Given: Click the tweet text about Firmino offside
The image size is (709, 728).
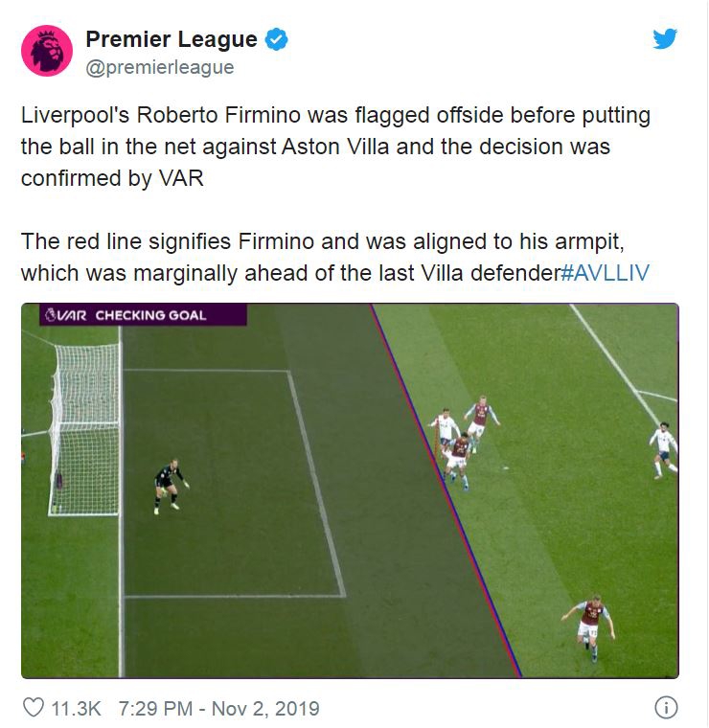Looking at the screenshot, I should pyautogui.click(x=335, y=147).
